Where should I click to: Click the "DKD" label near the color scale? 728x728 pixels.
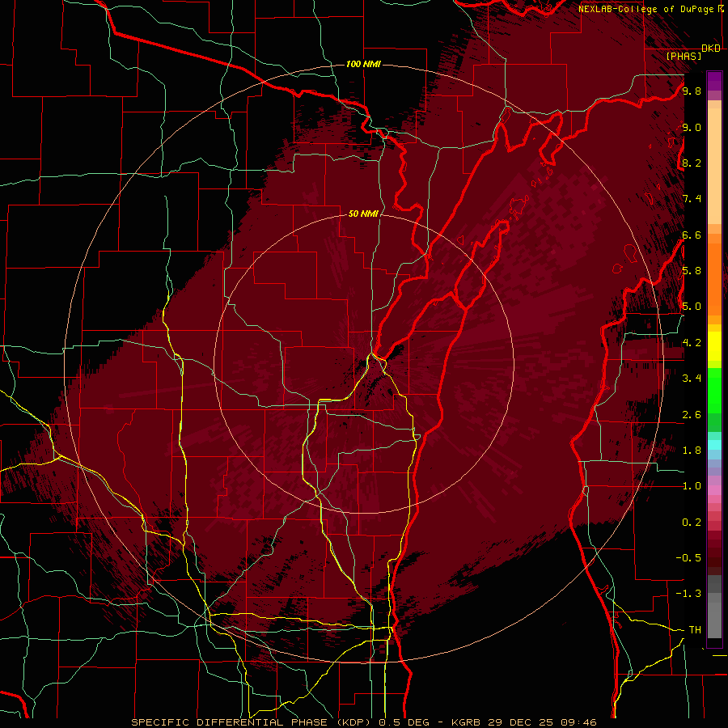(711, 48)
